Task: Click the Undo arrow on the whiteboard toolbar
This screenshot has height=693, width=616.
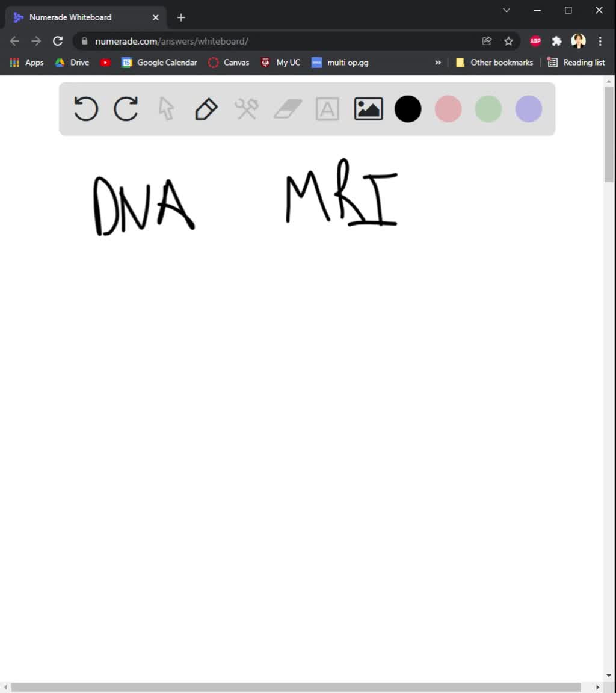Action: tap(85, 109)
